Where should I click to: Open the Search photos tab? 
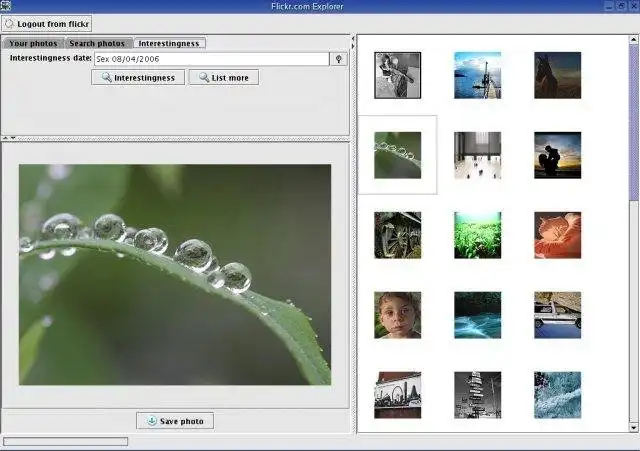97,43
